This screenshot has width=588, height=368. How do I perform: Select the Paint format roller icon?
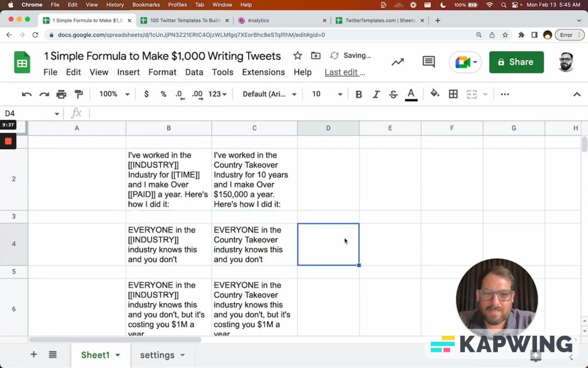point(79,94)
